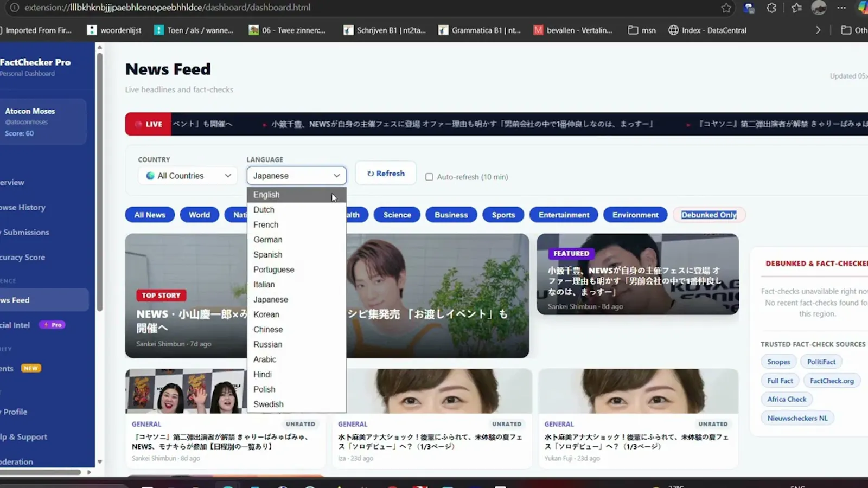Select Portuguese in language list
The width and height of the screenshot is (868, 488).
[x=296, y=269]
